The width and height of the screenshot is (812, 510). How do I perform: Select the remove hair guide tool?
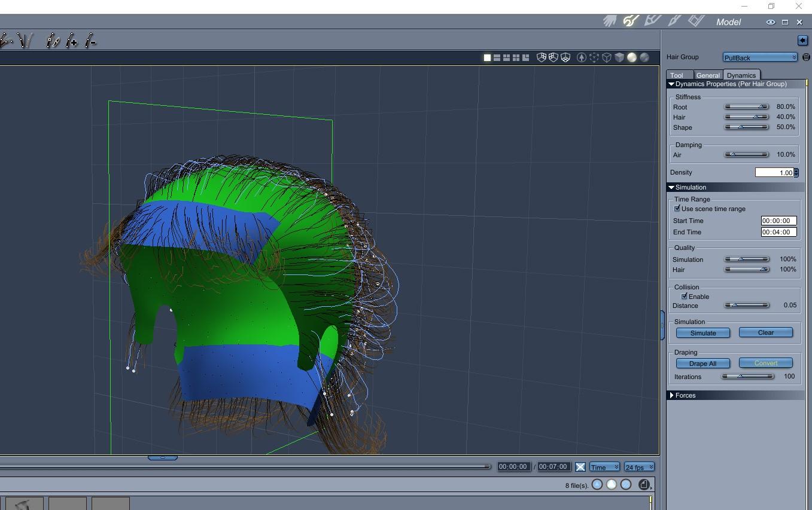[x=90, y=41]
